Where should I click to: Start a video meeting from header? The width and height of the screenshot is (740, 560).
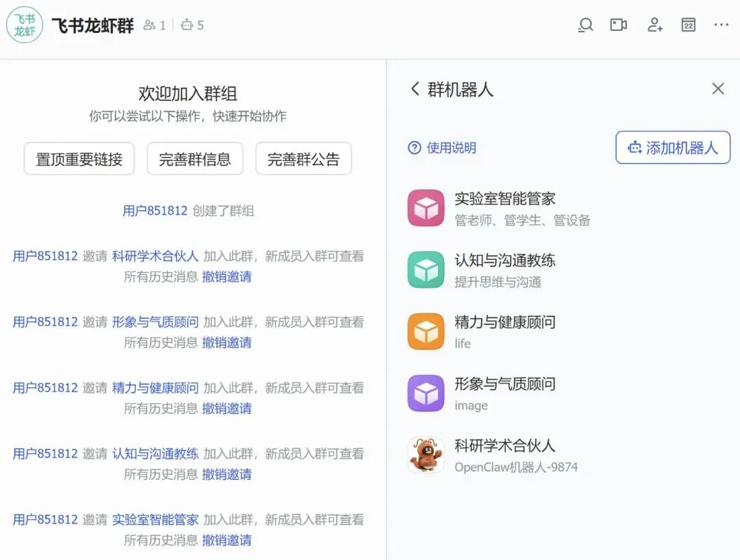(x=618, y=25)
